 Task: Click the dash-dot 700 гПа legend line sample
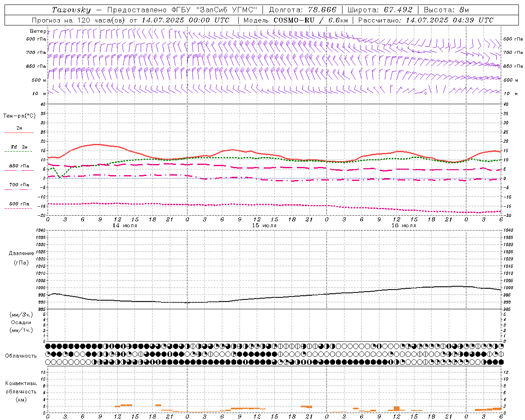click(x=18, y=189)
